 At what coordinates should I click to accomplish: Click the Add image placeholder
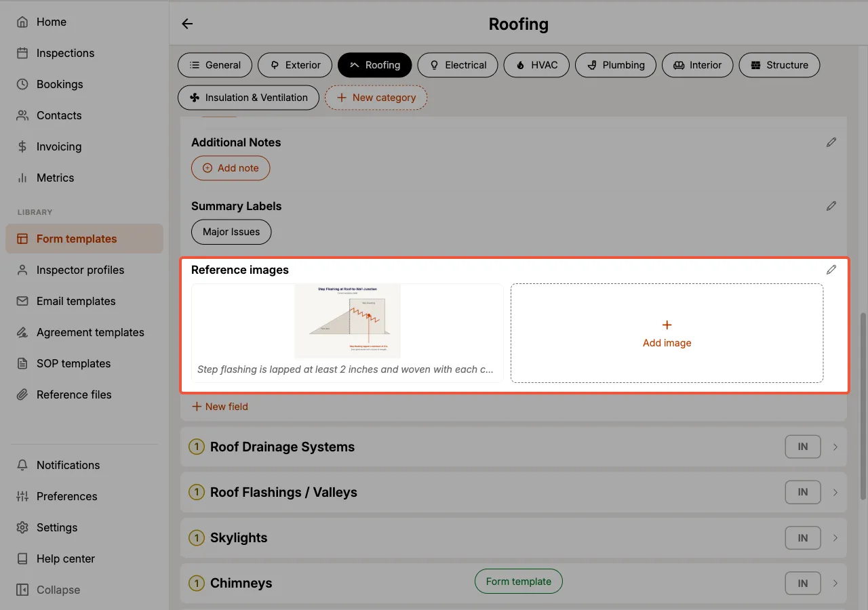(667, 333)
